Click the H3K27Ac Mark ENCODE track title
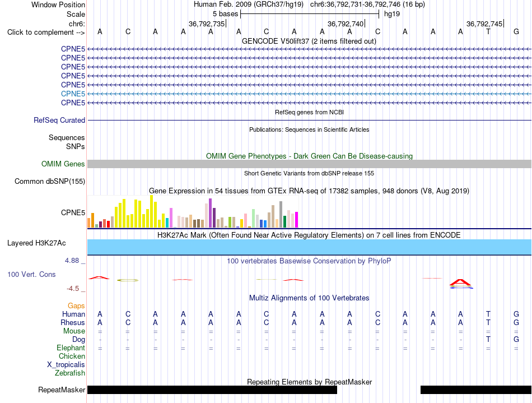Screen dimensions: 532x403 pos(309,235)
